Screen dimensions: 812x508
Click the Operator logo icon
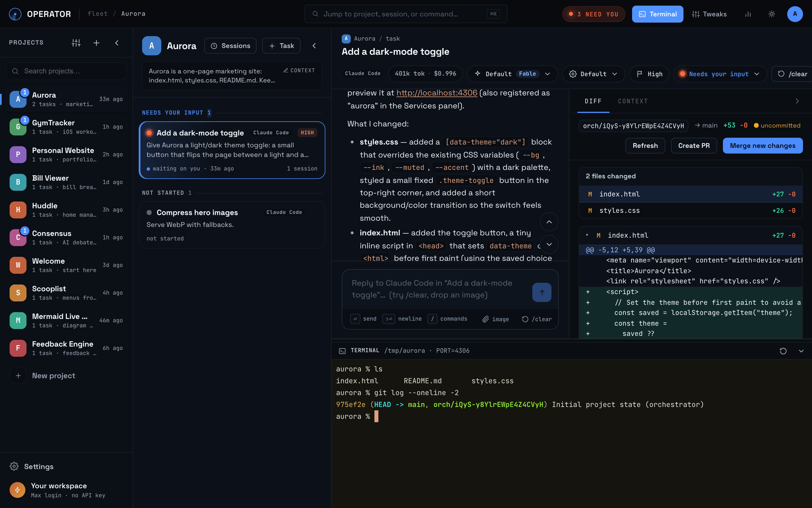15,14
